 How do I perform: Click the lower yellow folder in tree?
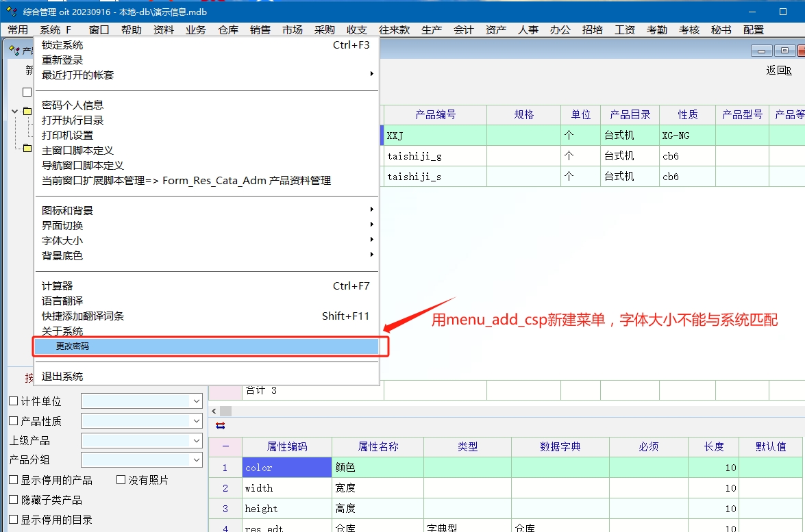click(x=27, y=148)
